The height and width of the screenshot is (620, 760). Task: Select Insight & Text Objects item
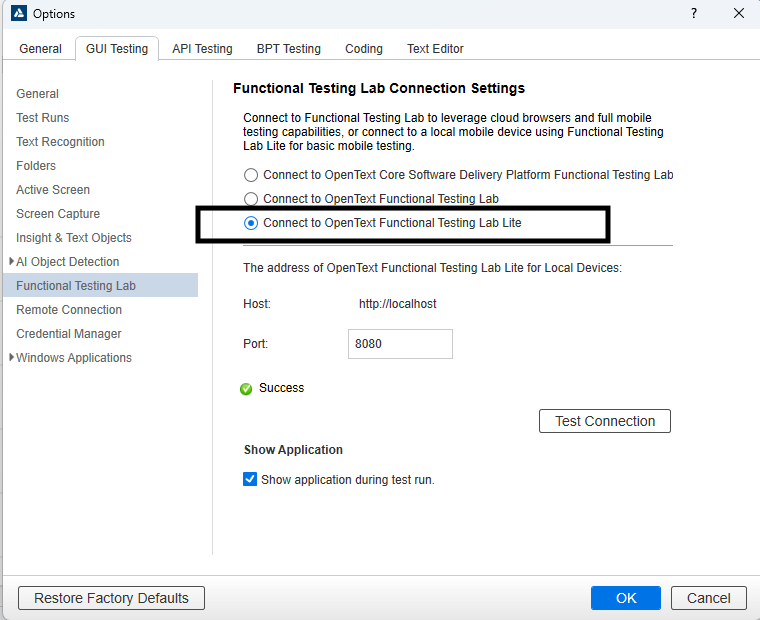(x=74, y=238)
